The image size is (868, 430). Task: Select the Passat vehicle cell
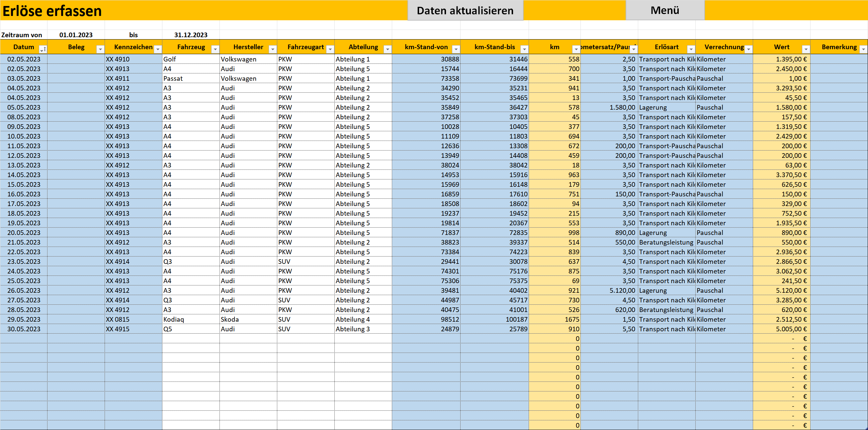(191, 78)
